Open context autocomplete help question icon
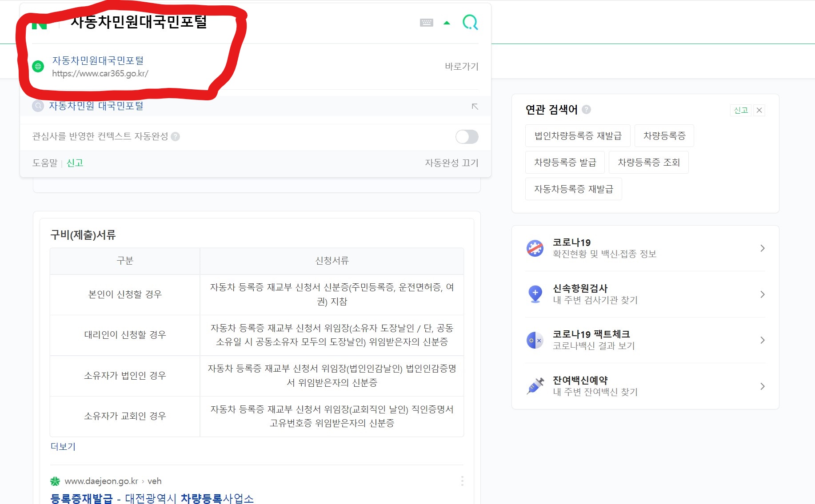 coord(176,137)
